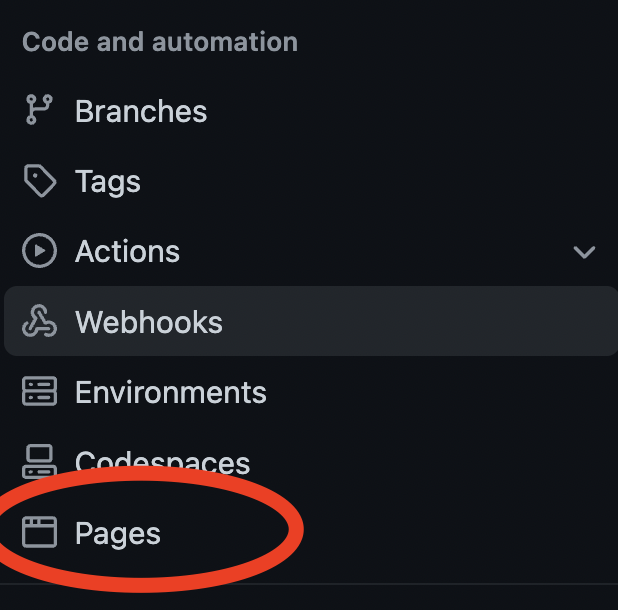
Task: Click the "Code and automation" section heading
Action: [160, 42]
